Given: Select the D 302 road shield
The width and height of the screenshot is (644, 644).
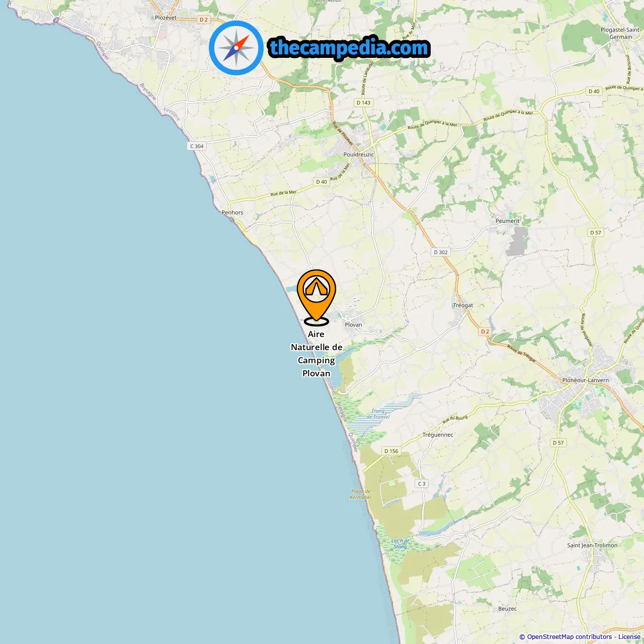Looking at the screenshot, I should [x=441, y=253].
